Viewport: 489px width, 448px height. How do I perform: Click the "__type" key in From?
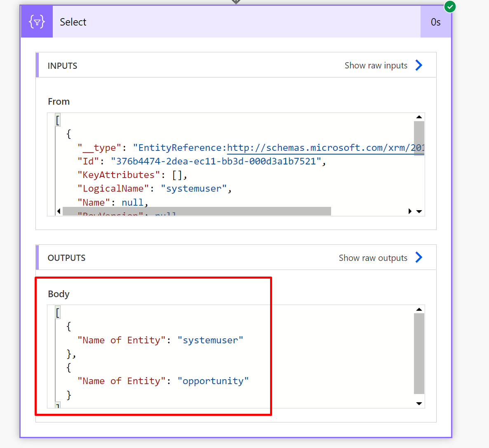99,148
